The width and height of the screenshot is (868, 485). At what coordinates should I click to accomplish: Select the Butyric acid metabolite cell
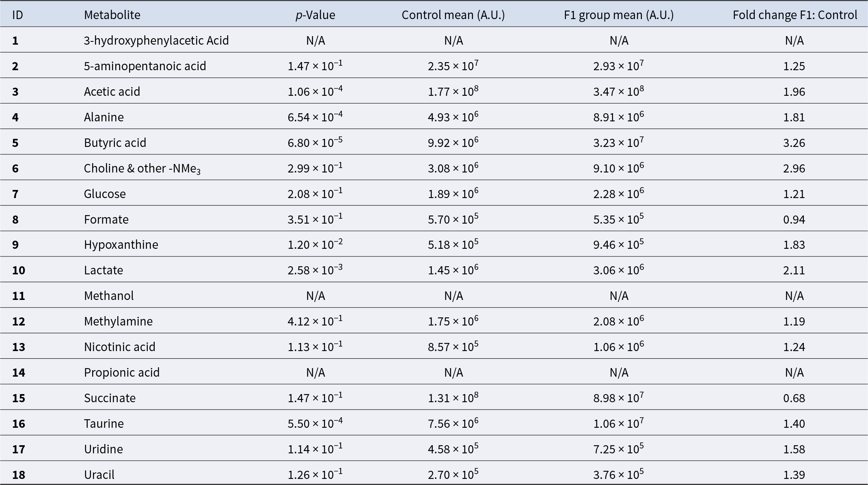[115, 143]
